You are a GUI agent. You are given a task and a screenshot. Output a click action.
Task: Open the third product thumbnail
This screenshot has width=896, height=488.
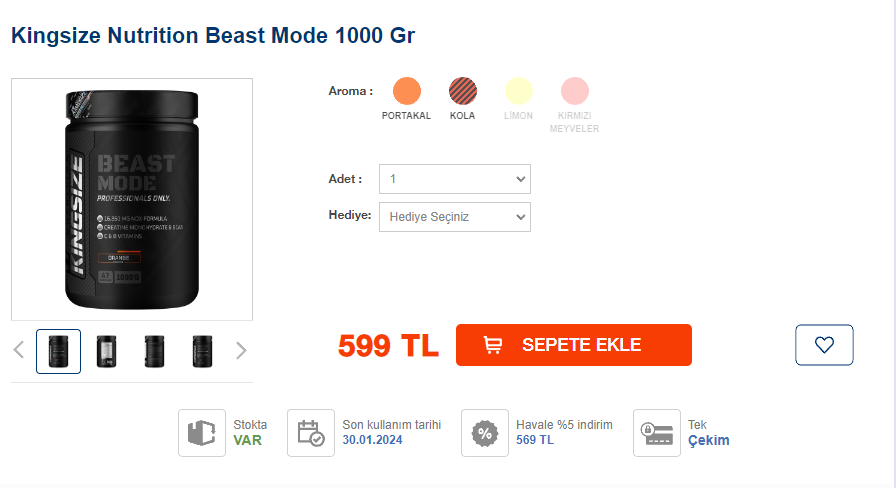(x=154, y=351)
